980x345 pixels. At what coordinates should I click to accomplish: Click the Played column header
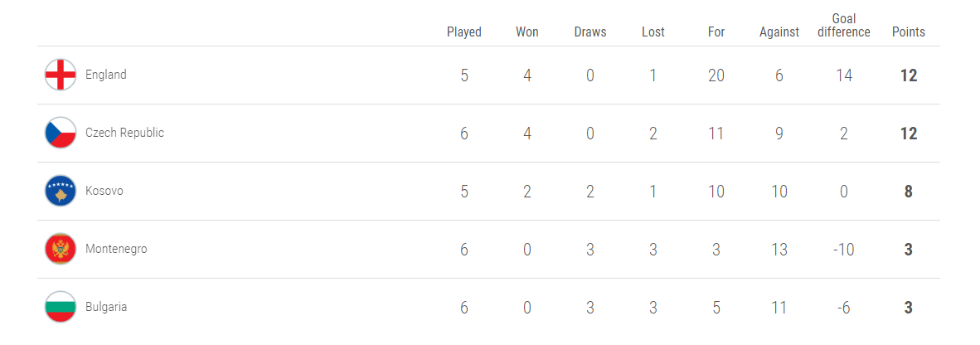463,32
